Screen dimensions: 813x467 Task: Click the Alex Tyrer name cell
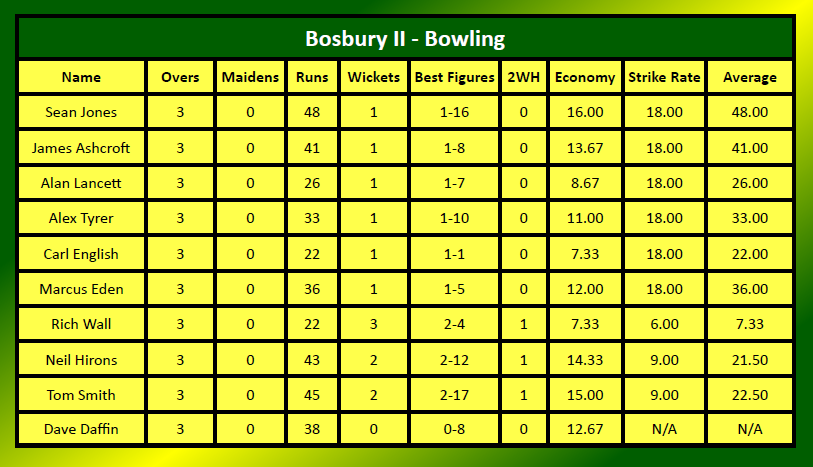(x=81, y=218)
